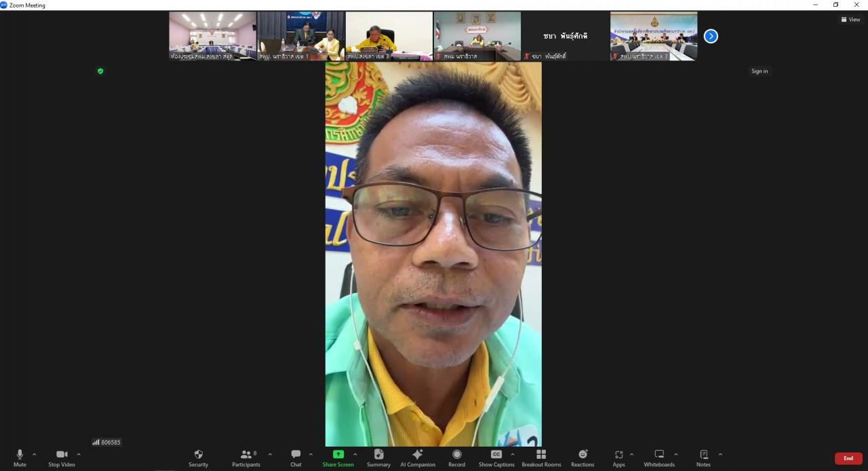
Task: Open the Participants panel
Action: point(246,458)
